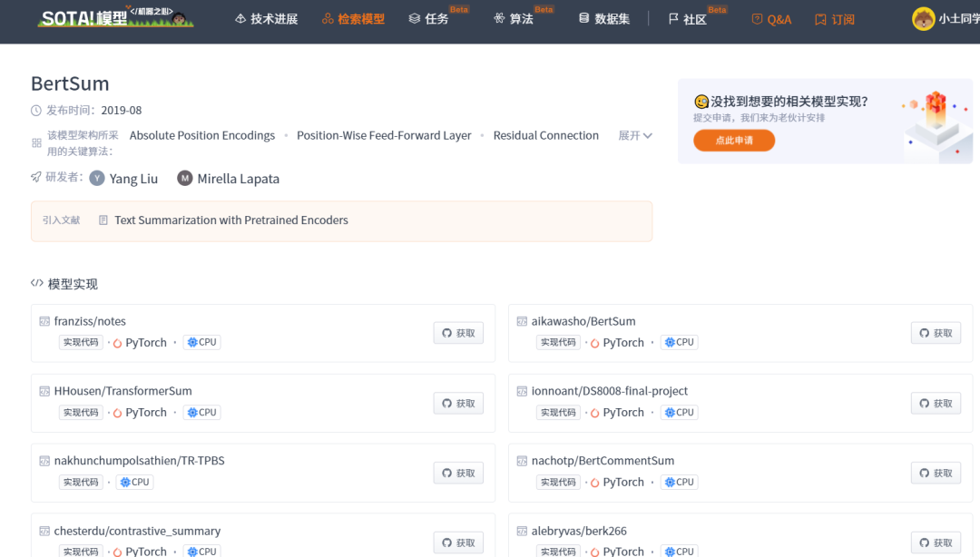Get nachotp/BertCommentSum via 获取 button

coord(936,474)
